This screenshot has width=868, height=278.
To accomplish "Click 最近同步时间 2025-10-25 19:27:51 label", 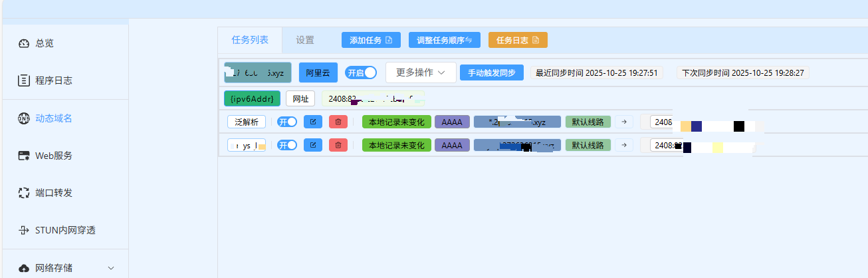I will [596, 72].
